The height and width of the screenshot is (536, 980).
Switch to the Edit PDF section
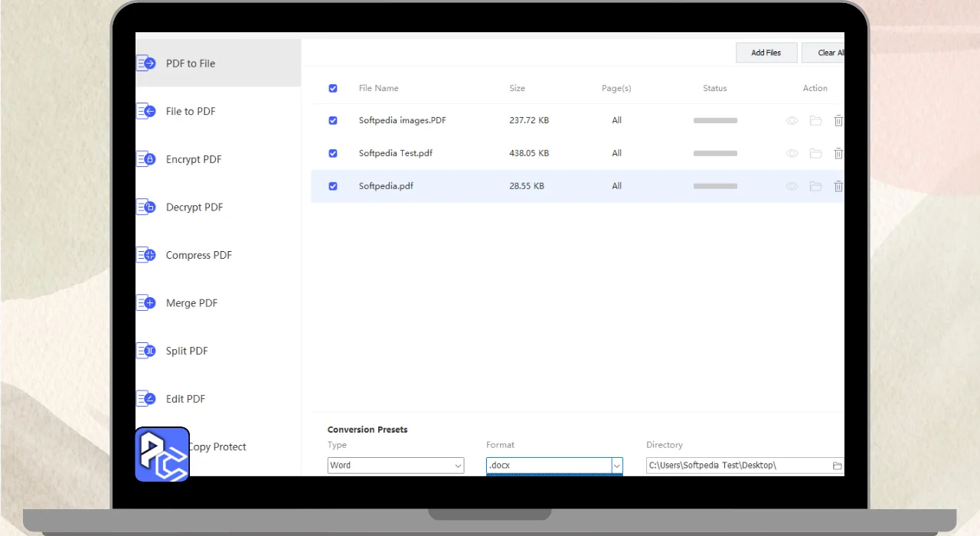pyautogui.click(x=185, y=399)
